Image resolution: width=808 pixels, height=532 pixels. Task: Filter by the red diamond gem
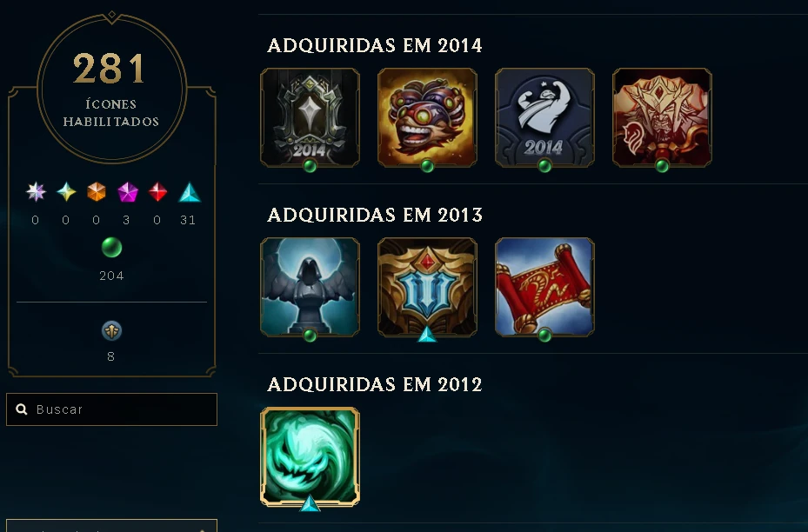[157, 192]
